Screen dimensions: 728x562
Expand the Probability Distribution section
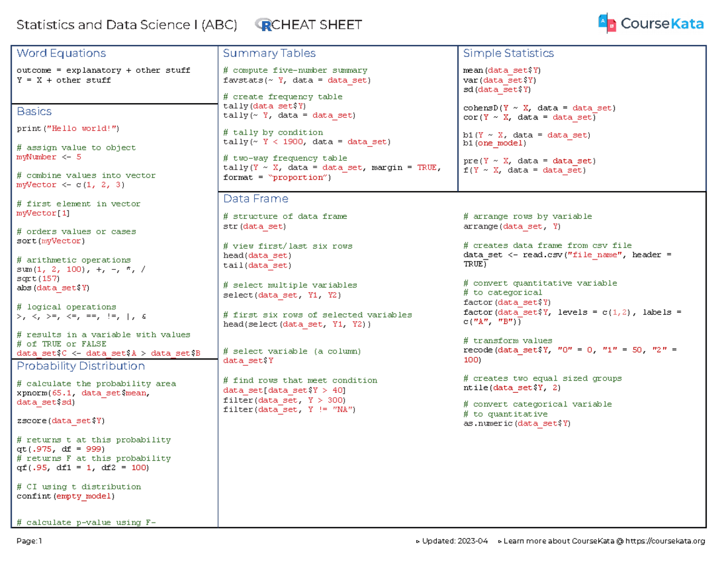(x=81, y=366)
